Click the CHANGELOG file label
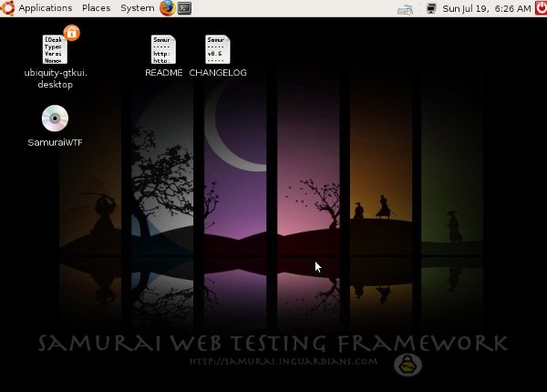Viewport: 547px width, 392px height. tap(218, 73)
